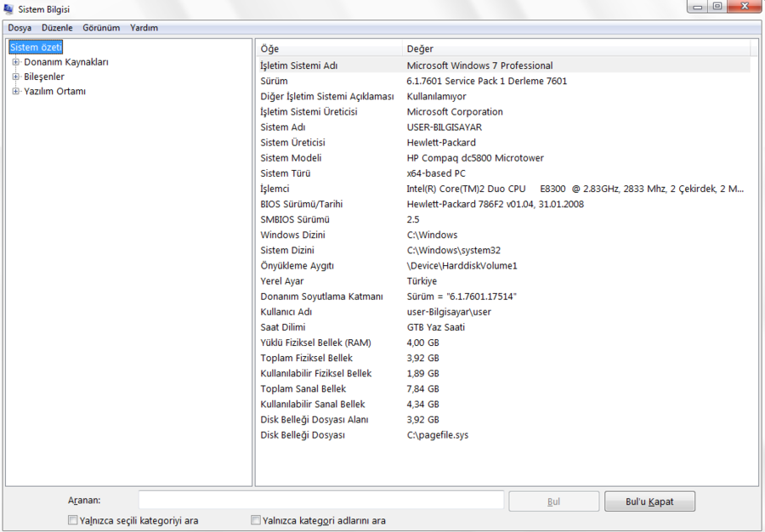Expand the Yazılım Ortamı tree node

(15, 91)
